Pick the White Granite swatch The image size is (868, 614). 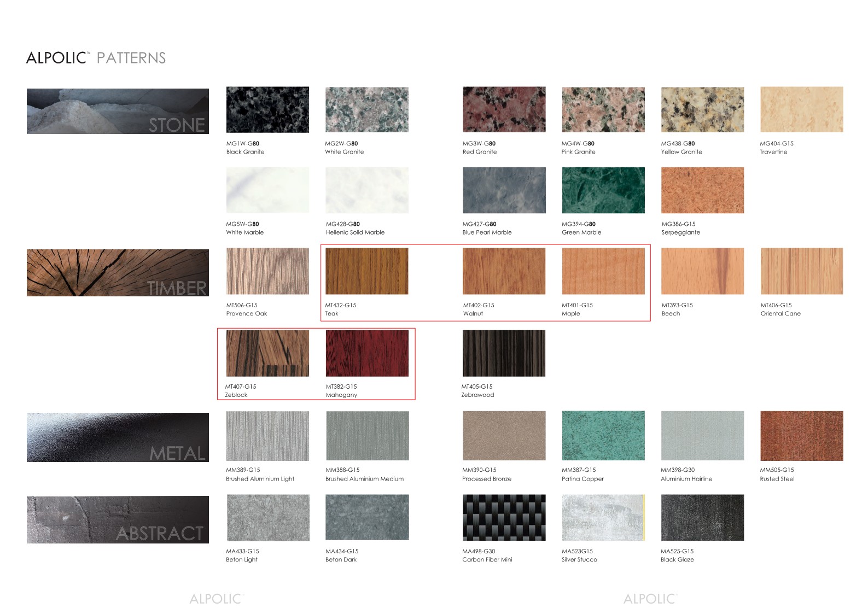pos(366,109)
